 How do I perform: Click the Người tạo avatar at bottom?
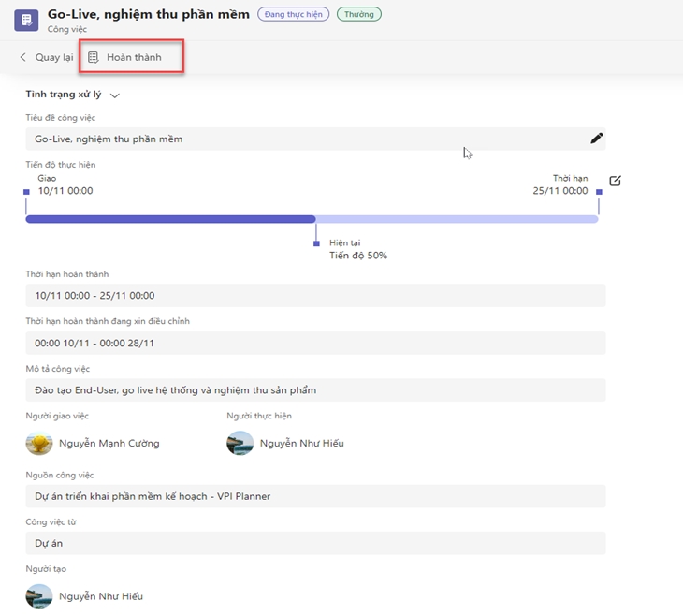(38, 596)
